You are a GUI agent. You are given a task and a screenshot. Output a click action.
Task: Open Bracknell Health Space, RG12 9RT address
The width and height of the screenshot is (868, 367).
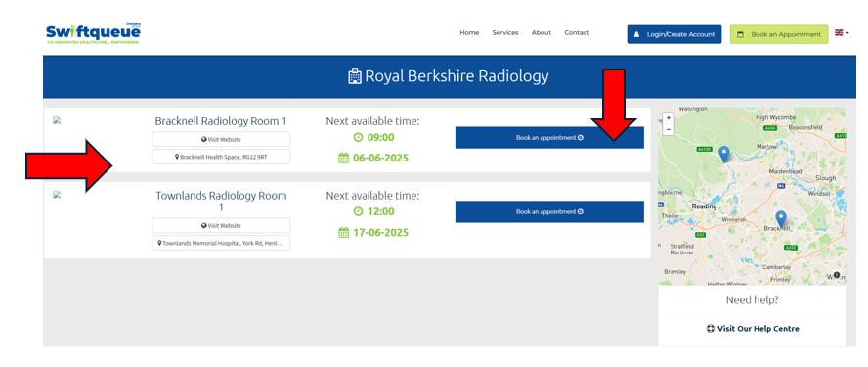point(221,157)
